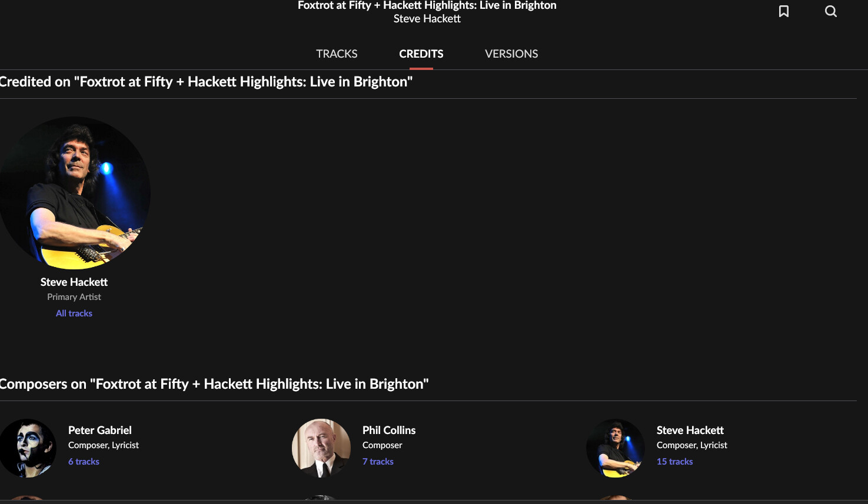
Task: Click Steve Hackett artist name under album title
Action: [427, 19]
